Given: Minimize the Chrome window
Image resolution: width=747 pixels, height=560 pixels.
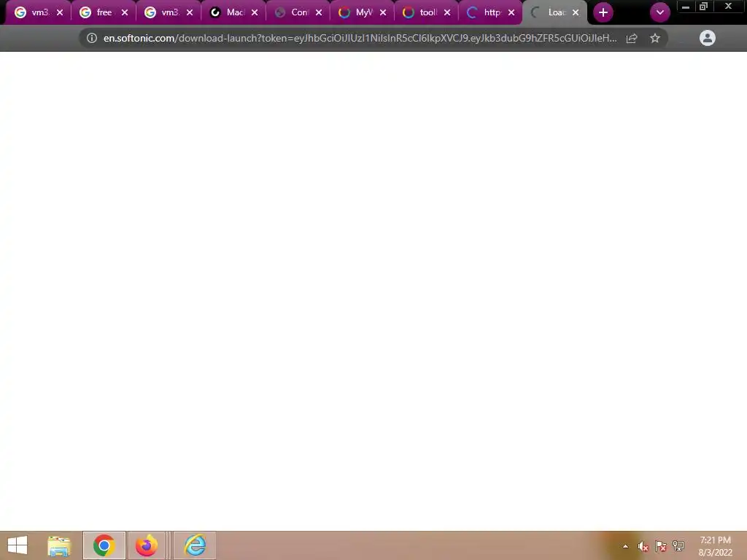Looking at the screenshot, I should pyautogui.click(x=686, y=7).
